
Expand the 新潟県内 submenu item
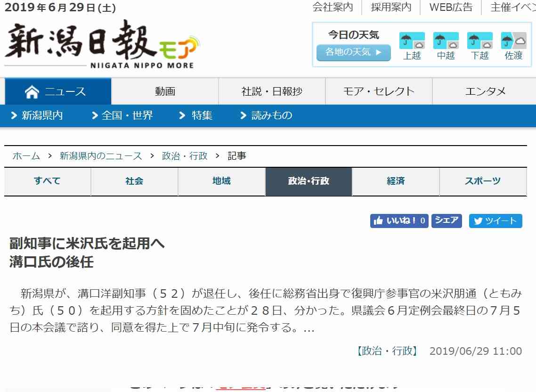pos(37,115)
